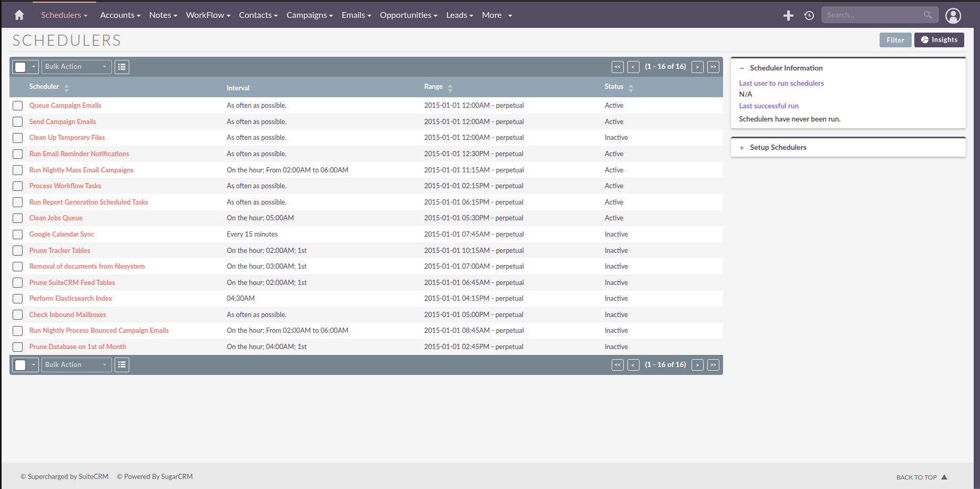
Task: Open the Last successful run link
Action: 769,105
